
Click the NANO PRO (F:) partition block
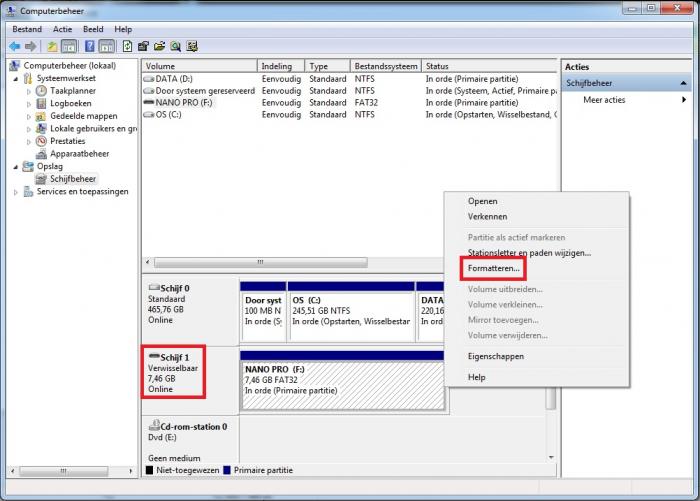[343, 380]
